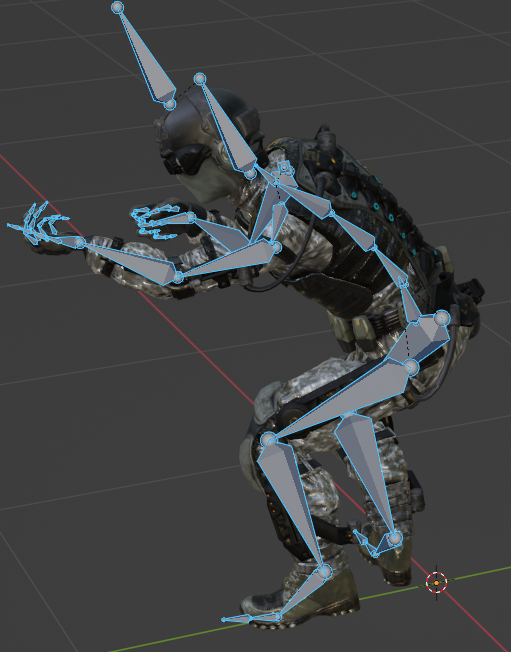This screenshot has height=652, width=511.
Task: Click the front knee joint sphere
Action: 268,439
